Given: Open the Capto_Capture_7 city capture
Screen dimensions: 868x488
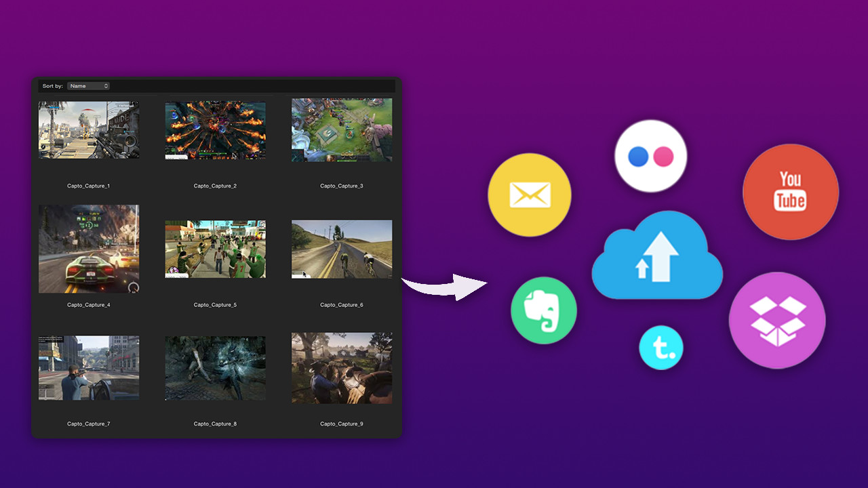Looking at the screenshot, I should pos(89,367).
